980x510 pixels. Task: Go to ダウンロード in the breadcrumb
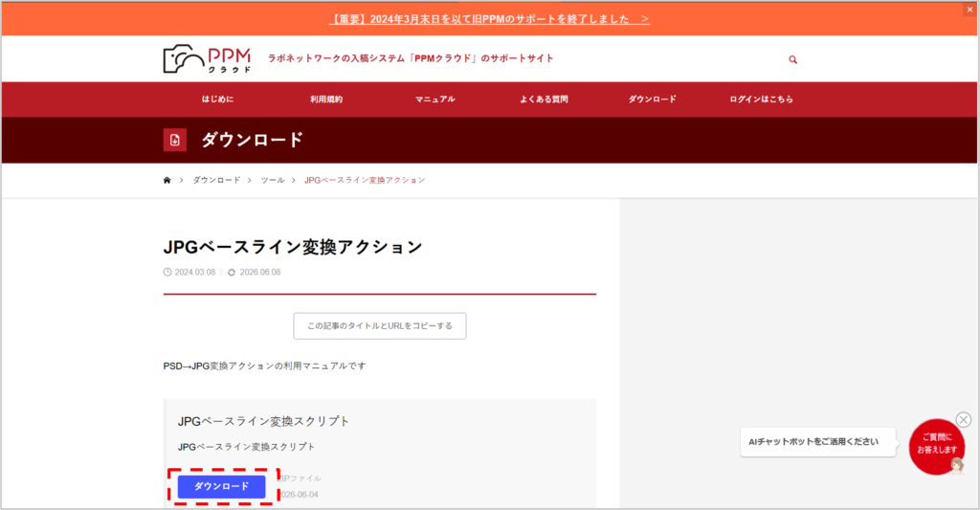[x=216, y=180]
